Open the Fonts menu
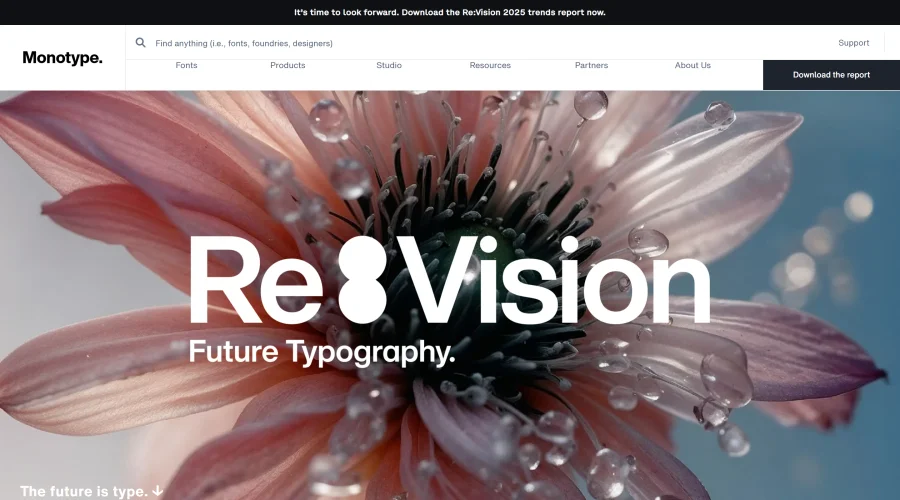 pos(187,65)
